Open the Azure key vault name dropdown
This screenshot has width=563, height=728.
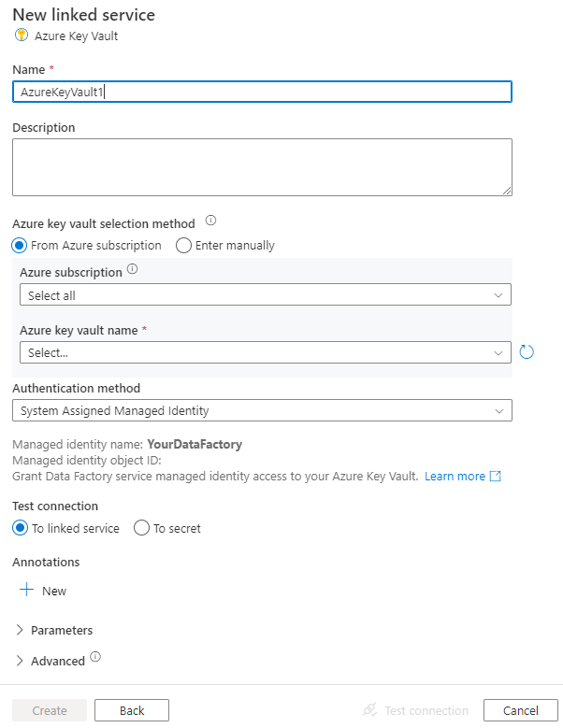pyautogui.click(x=266, y=353)
